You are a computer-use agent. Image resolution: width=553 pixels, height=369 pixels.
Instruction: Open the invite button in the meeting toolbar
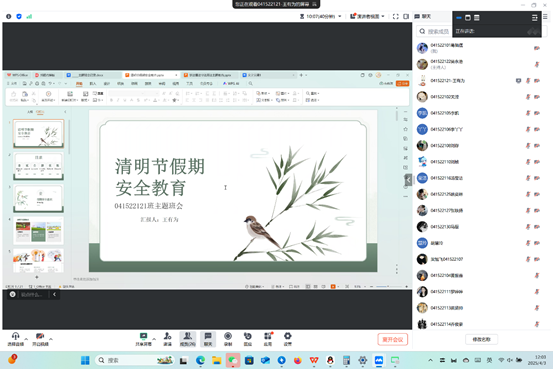pos(168,339)
